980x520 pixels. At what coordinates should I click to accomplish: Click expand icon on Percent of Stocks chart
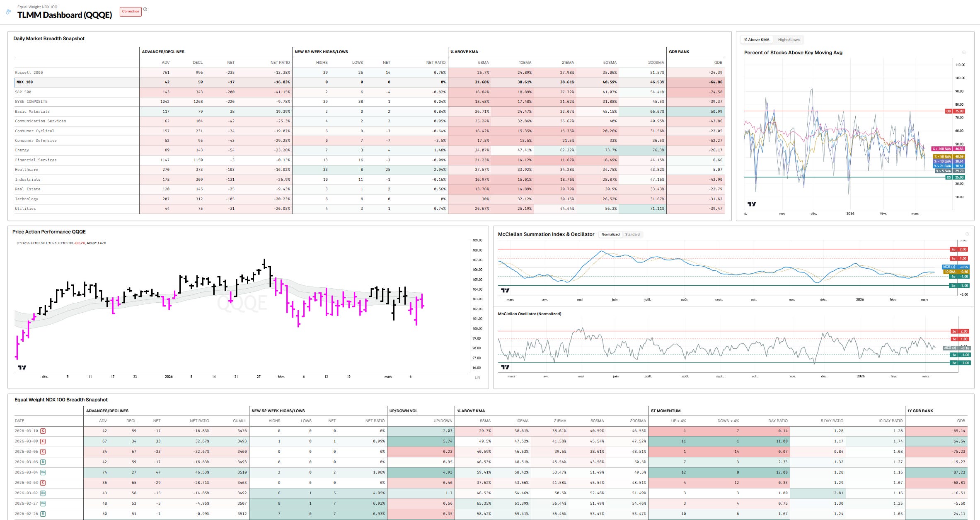click(964, 53)
